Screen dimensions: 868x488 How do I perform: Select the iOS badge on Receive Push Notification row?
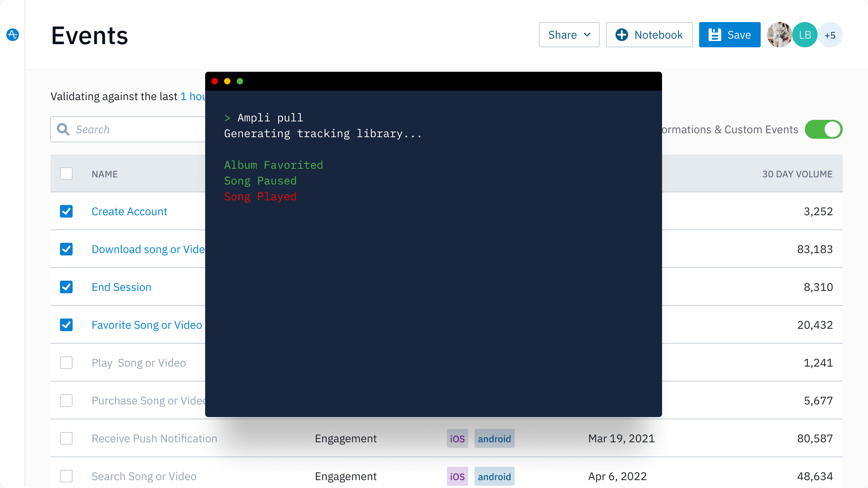[457, 438]
